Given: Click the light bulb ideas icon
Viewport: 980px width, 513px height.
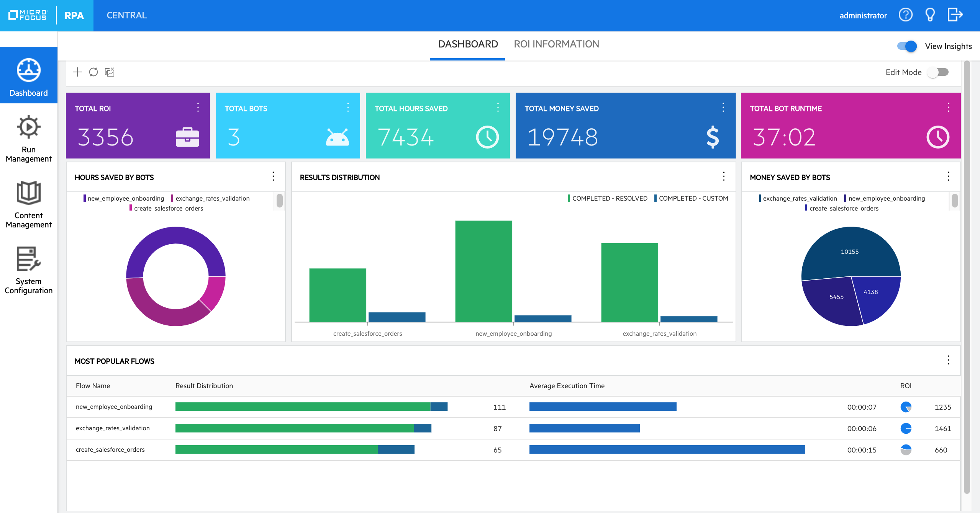Looking at the screenshot, I should click(x=930, y=15).
